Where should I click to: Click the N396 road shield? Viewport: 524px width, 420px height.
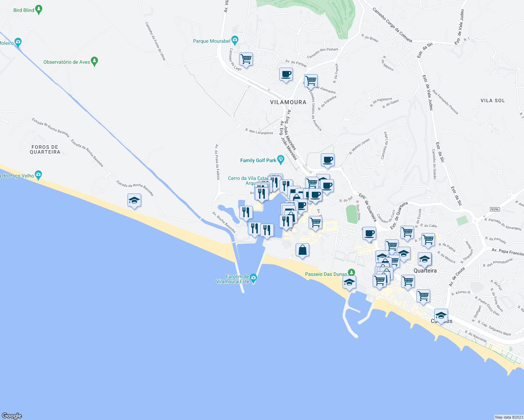point(495,209)
